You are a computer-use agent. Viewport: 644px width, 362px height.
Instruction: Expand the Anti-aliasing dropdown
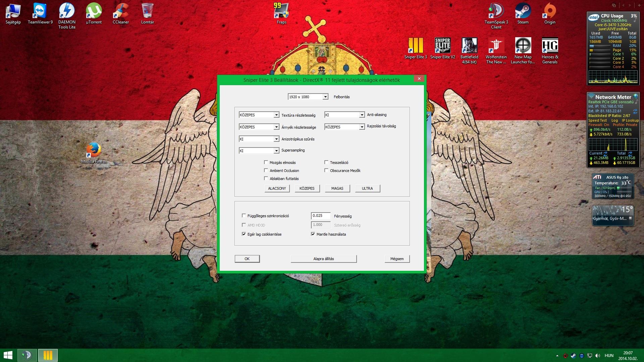(344, 115)
